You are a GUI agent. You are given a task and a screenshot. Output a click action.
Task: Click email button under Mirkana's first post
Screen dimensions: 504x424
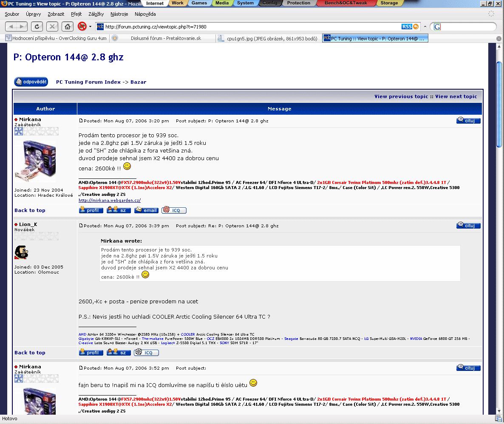tap(146, 210)
